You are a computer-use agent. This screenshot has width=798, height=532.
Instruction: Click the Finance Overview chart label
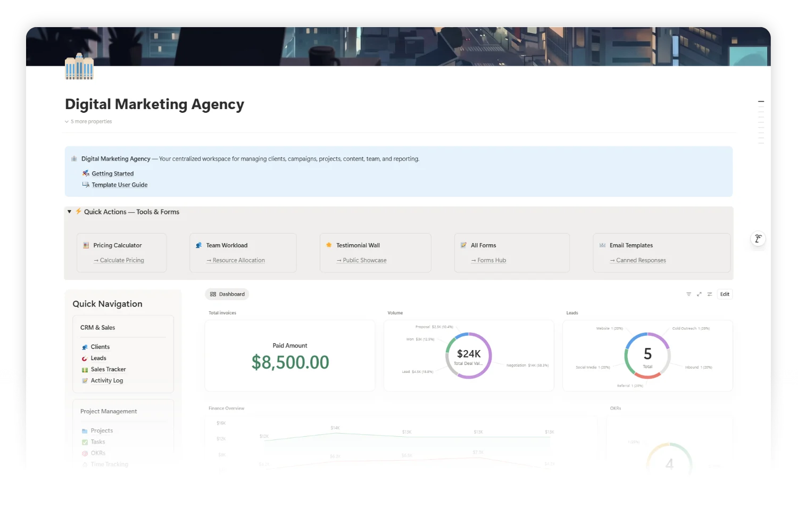pyautogui.click(x=227, y=409)
